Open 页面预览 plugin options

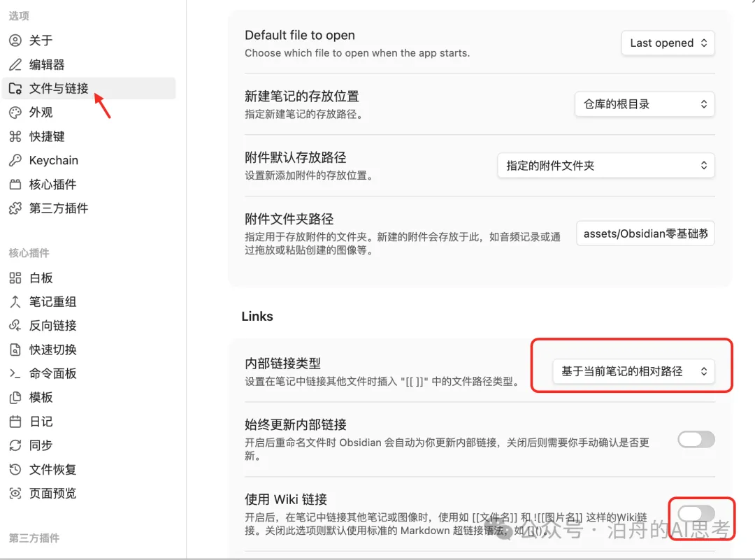coord(89,494)
